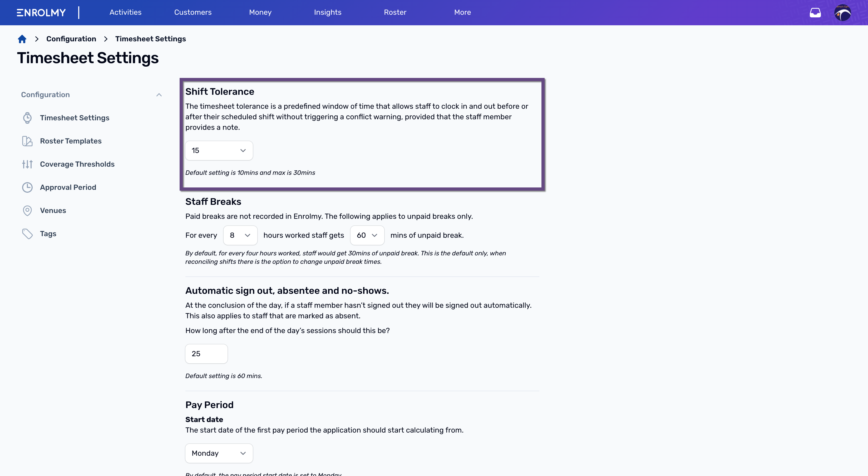Screen dimensions: 868x476
Task: Click the Venues location pin icon
Action: pyautogui.click(x=27, y=211)
